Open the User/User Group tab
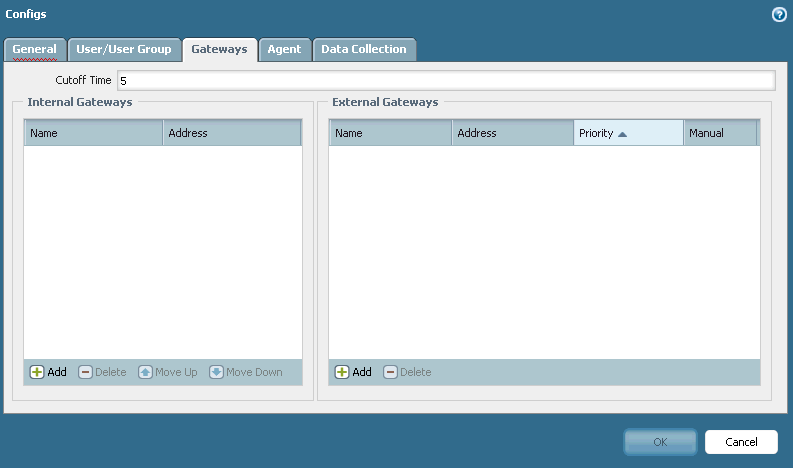The width and height of the screenshot is (793, 468). tap(124, 49)
